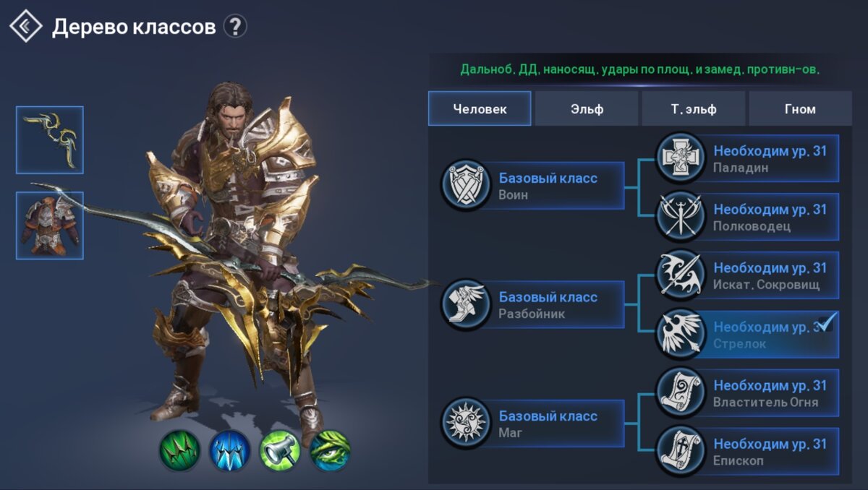Image resolution: width=868 pixels, height=490 pixels.
Task: Click the Полководец crossed halberds icon
Action: [681, 217]
